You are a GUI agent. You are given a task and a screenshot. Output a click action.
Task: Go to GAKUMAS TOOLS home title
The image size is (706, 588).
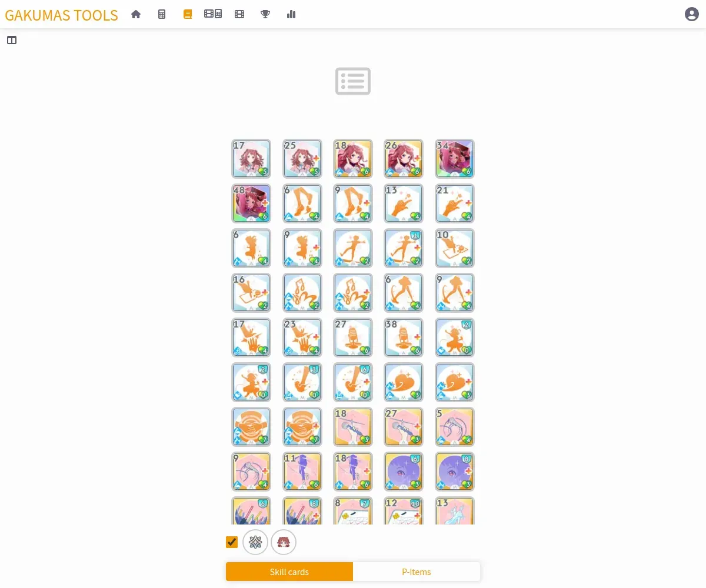click(x=61, y=15)
